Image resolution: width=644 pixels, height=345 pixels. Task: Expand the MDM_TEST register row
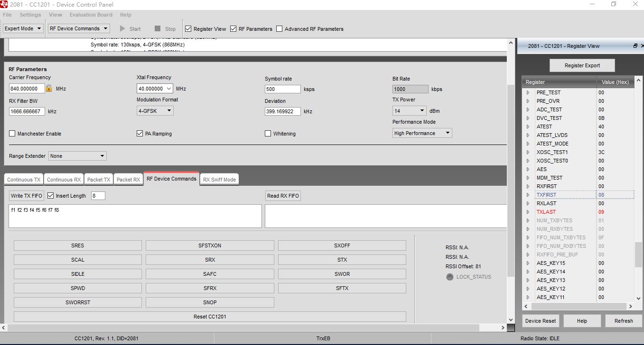tap(528, 178)
